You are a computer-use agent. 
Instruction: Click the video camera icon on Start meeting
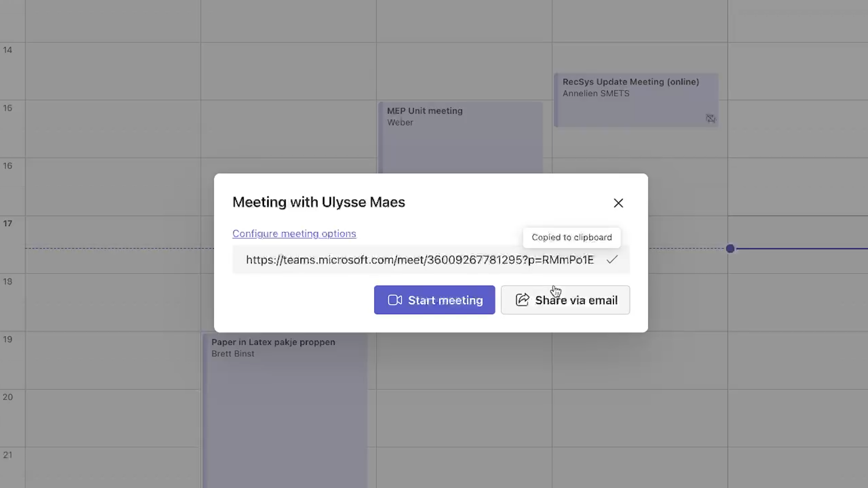click(395, 300)
